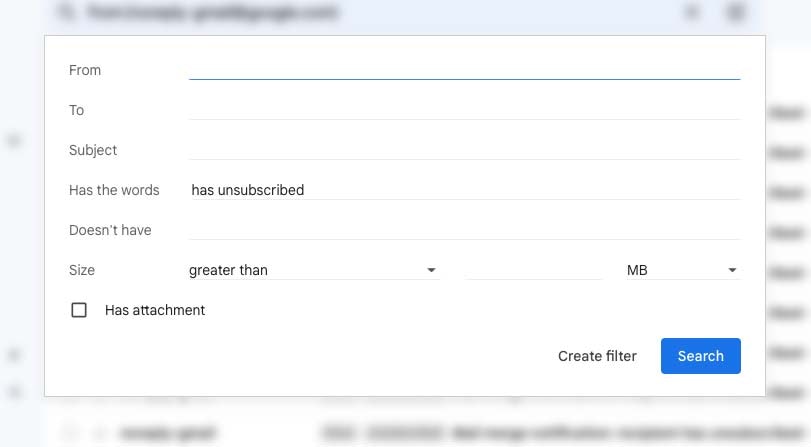
Task: Select the Subject text field
Action: [x=464, y=150]
